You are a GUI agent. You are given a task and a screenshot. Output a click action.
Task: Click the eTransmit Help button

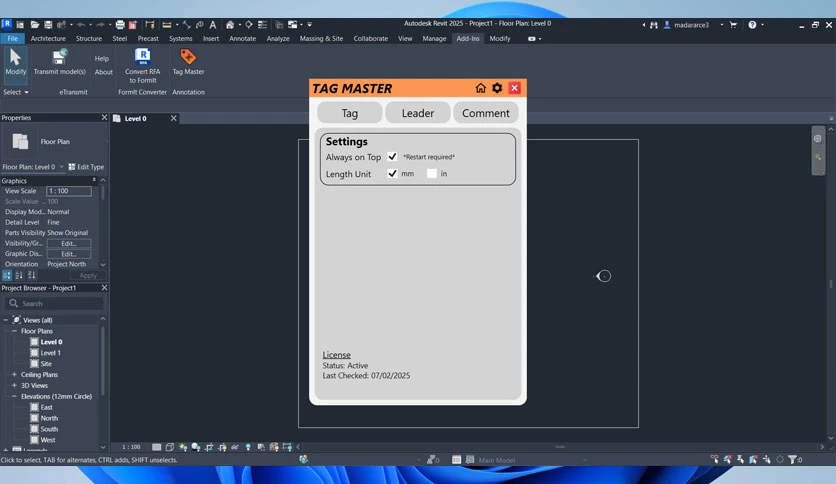[102, 59]
